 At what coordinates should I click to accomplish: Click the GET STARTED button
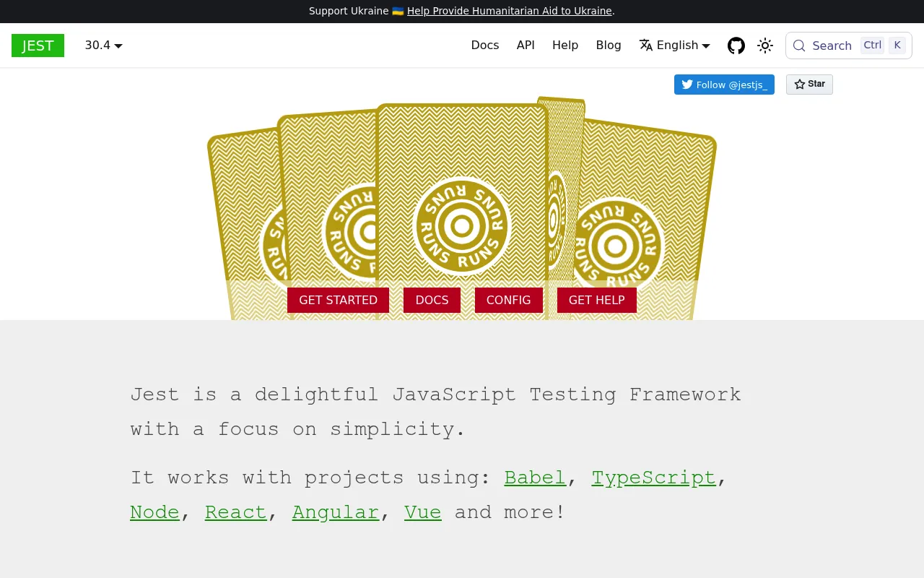click(x=338, y=300)
